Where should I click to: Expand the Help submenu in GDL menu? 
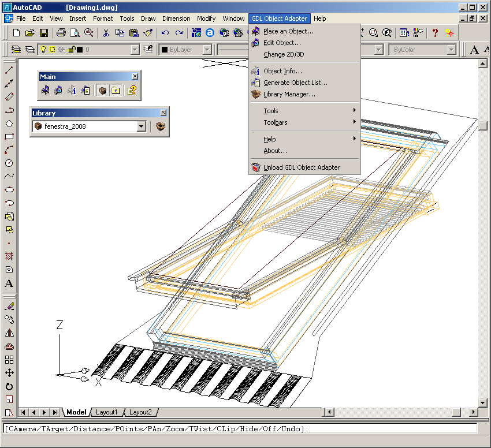(x=305, y=139)
